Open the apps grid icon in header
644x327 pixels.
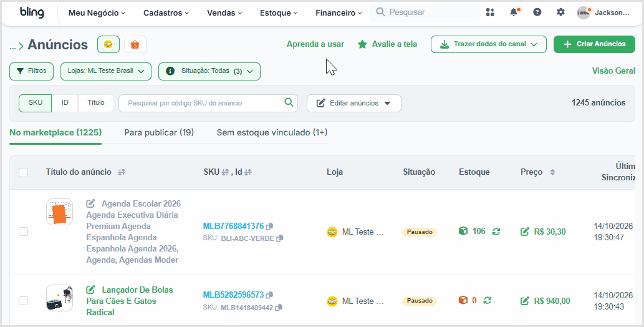click(490, 12)
